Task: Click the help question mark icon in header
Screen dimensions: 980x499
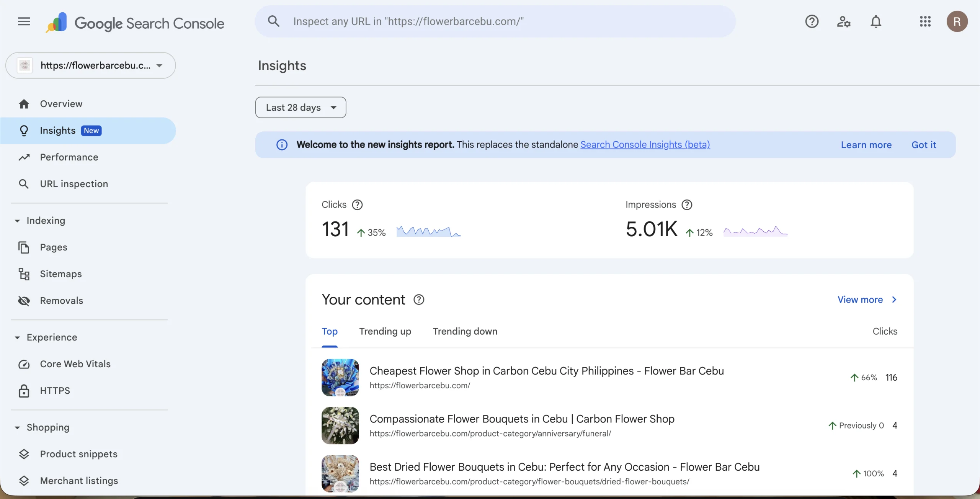Action: [x=812, y=21]
